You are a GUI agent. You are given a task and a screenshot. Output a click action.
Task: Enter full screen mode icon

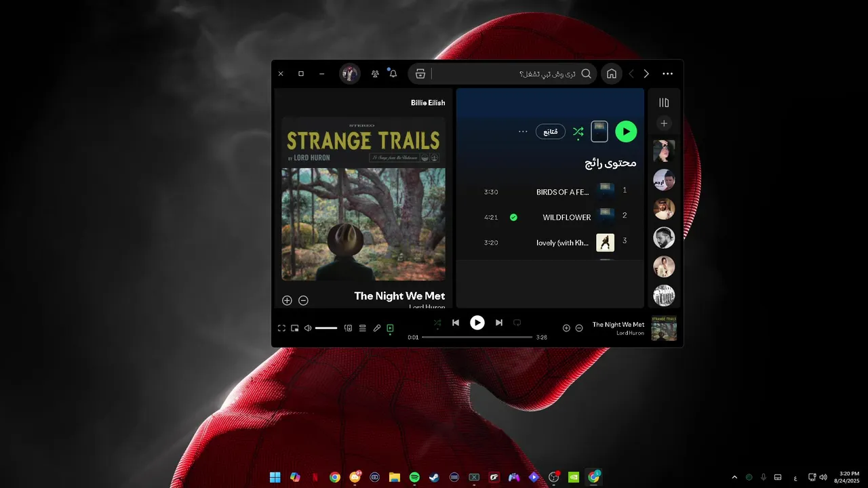[x=281, y=328]
